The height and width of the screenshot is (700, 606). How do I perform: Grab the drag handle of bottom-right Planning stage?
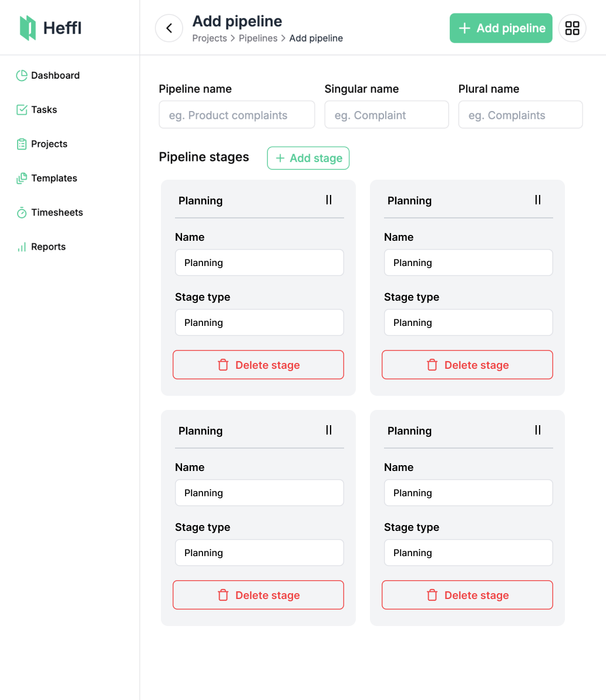click(538, 430)
